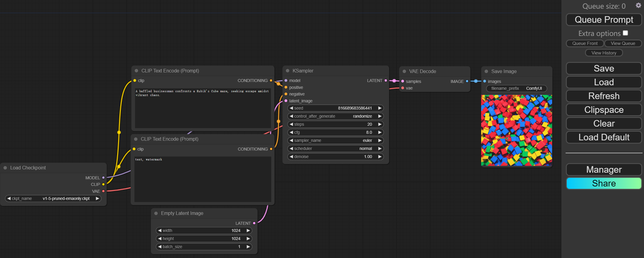Click the LATENT output port on KSampler
The image size is (644, 258).
tap(386, 81)
